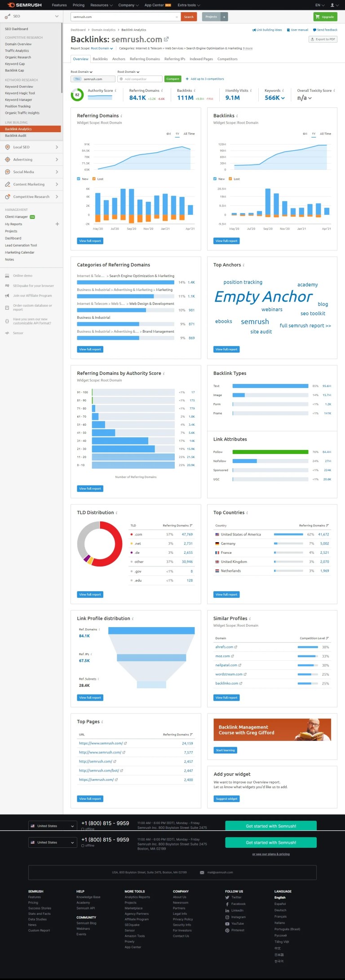The width and height of the screenshot is (345, 980).
Task: Open external link icon beside semrush.com title
Action: [x=166, y=39]
